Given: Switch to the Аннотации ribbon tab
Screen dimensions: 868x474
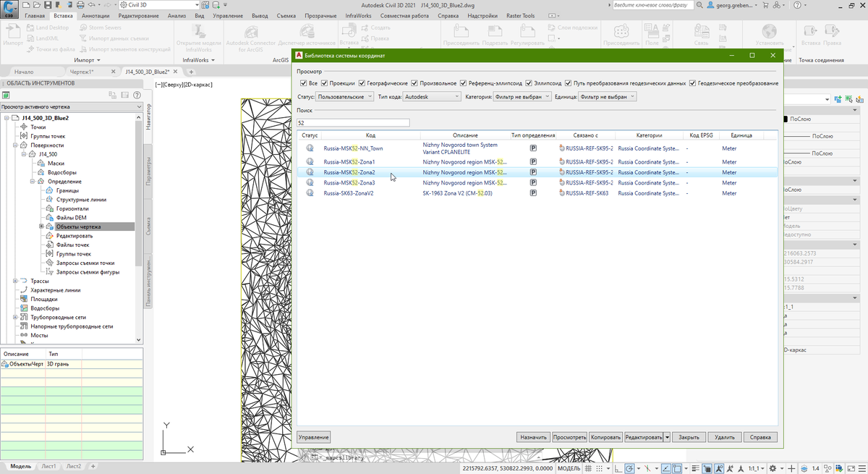Looking at the screenshot, I should pos(95,15).
